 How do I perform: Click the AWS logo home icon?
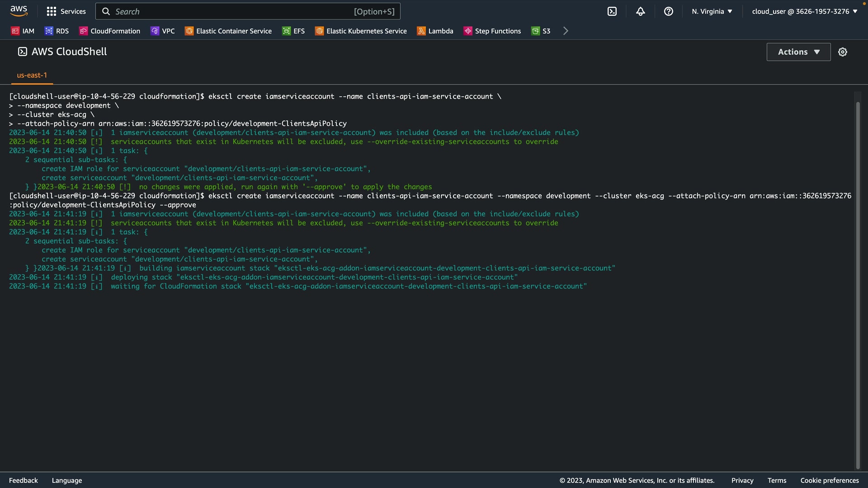point(19,10)
